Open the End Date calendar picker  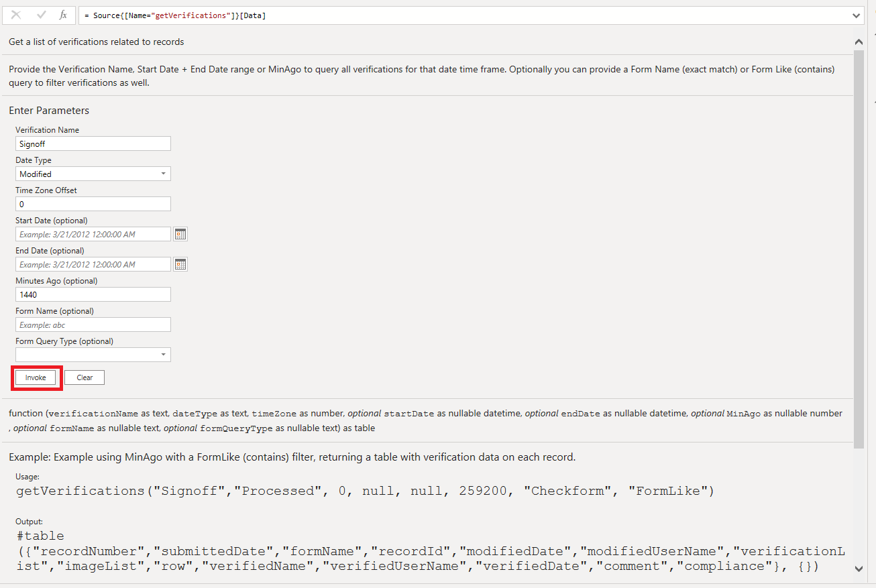tap(180, 264)
